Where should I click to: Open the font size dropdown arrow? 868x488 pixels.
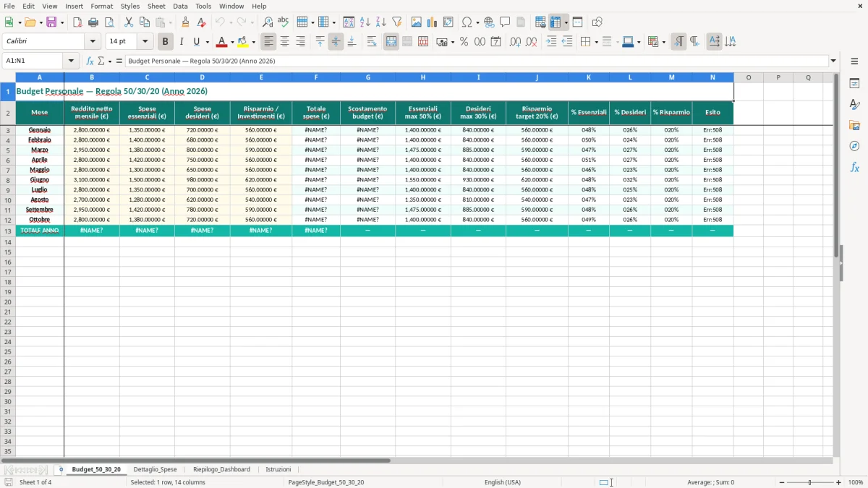tap(145, 42)
